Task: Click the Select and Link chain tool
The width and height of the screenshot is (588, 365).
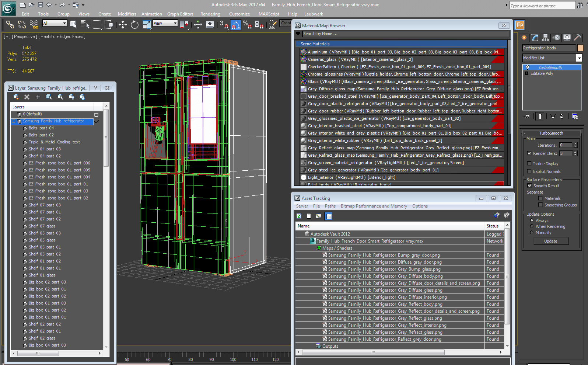Action: point(10,25)
